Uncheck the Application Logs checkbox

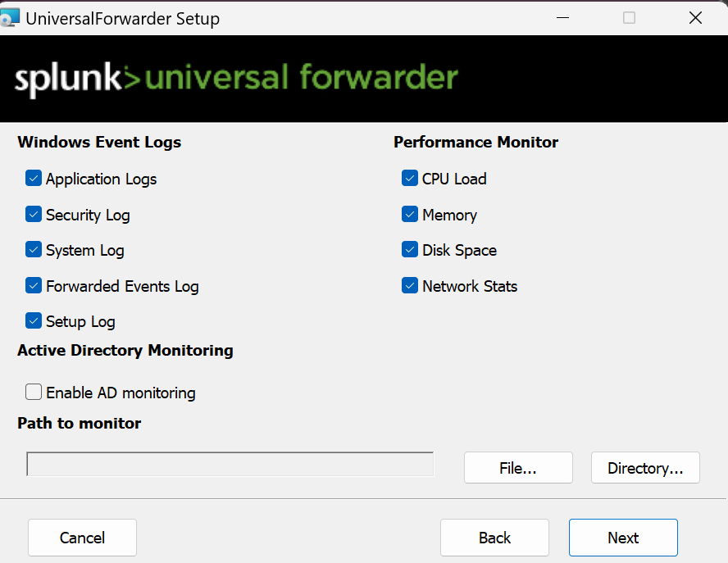click(34, 178)
